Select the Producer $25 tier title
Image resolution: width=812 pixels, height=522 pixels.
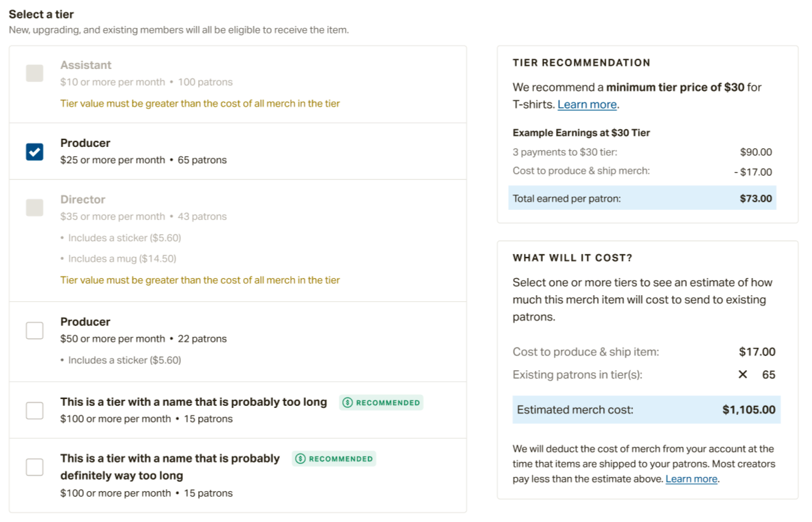point(85,143)
